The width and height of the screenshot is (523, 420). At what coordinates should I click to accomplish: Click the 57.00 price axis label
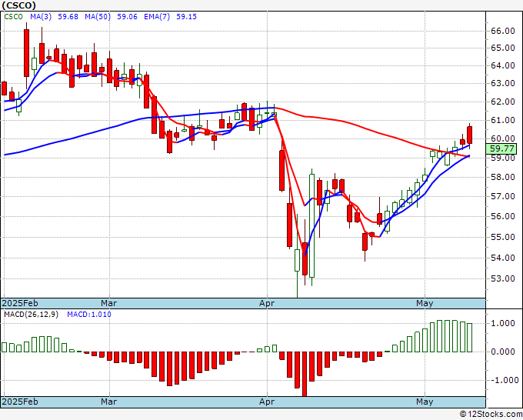503,196
